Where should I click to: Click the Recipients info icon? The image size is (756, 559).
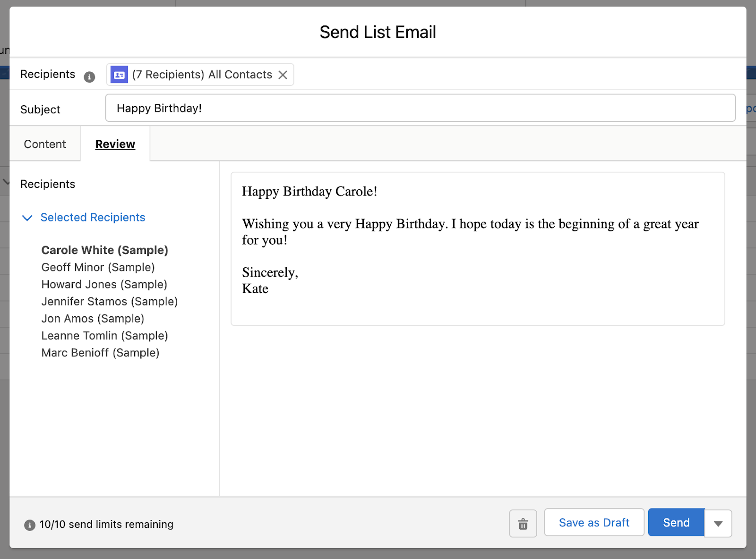click(x=89, y=76)
